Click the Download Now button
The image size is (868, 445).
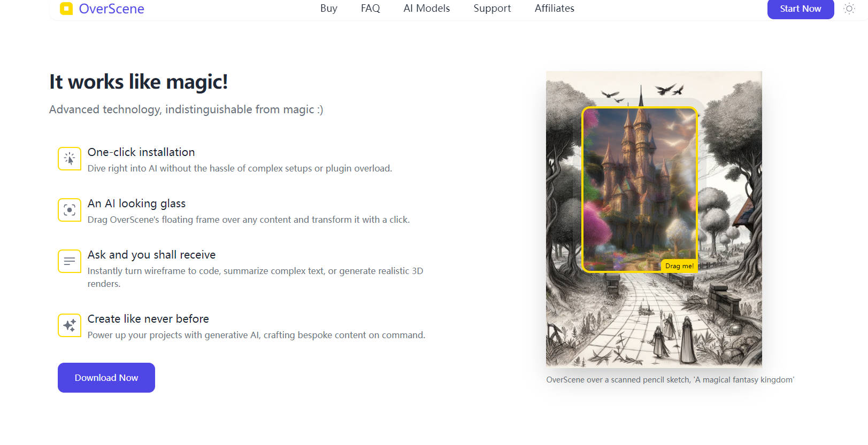coord(106,378)
